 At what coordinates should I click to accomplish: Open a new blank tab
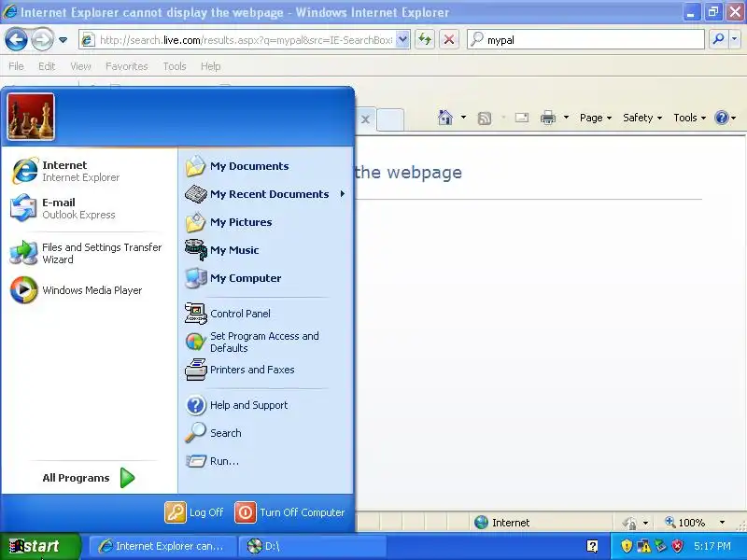390,119
